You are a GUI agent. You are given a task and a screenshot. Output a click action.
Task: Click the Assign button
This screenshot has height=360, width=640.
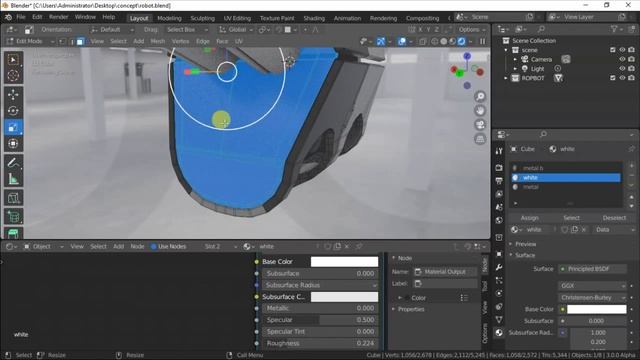pos(529,218)
